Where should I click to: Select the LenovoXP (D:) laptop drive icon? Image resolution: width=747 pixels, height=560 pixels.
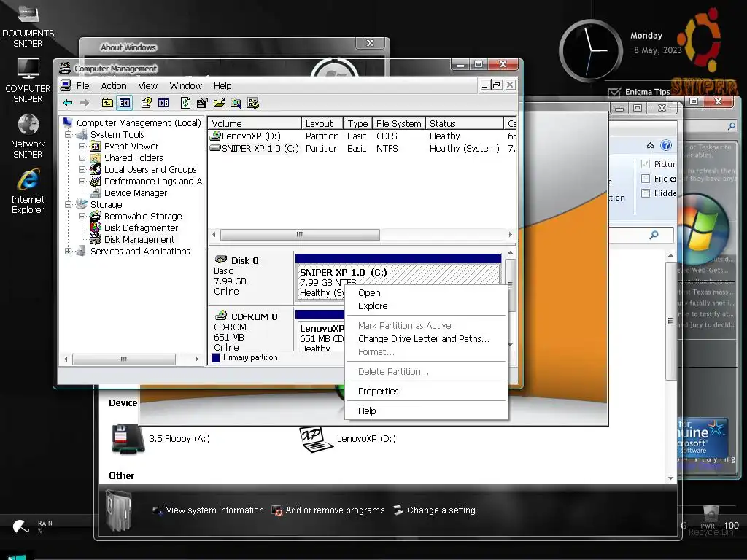pos(315,438)
